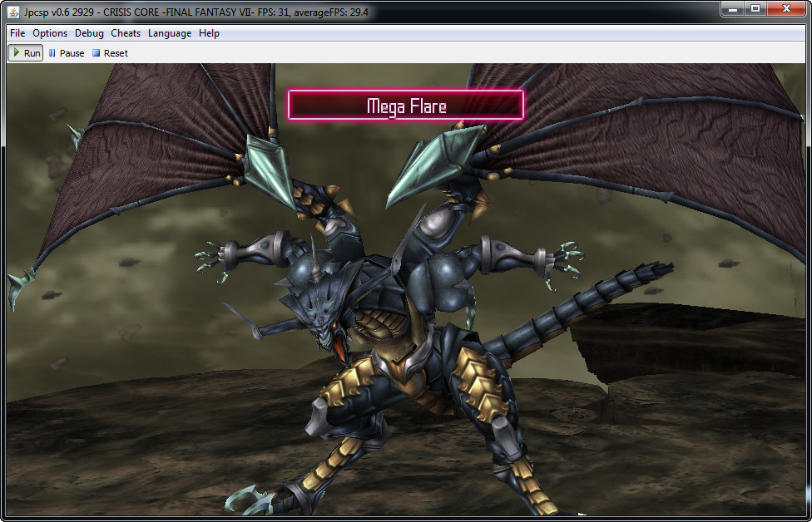Minimize the Jpcsp emulator window

tap(732, 9)
